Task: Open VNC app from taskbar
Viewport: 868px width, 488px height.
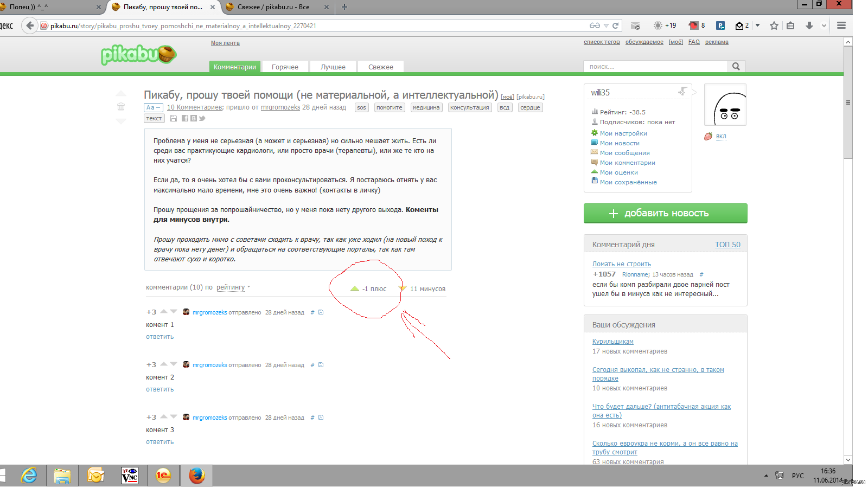Action: (130, 476)
